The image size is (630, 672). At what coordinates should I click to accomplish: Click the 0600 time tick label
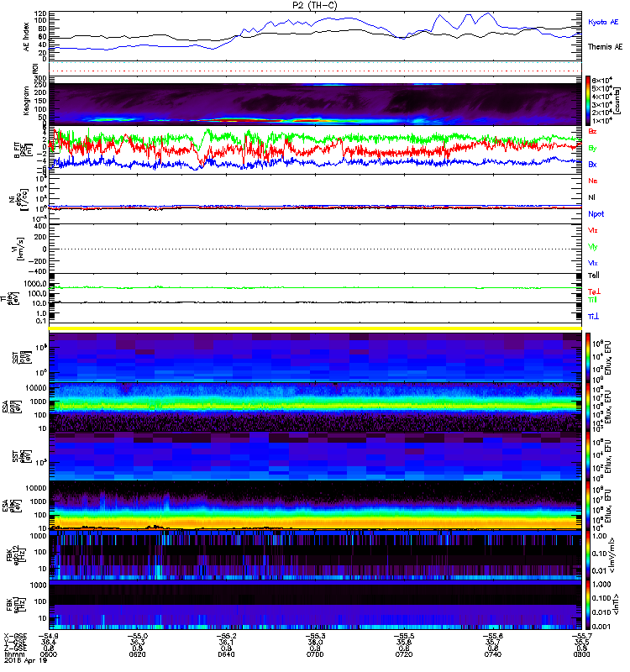pos(49,654)
